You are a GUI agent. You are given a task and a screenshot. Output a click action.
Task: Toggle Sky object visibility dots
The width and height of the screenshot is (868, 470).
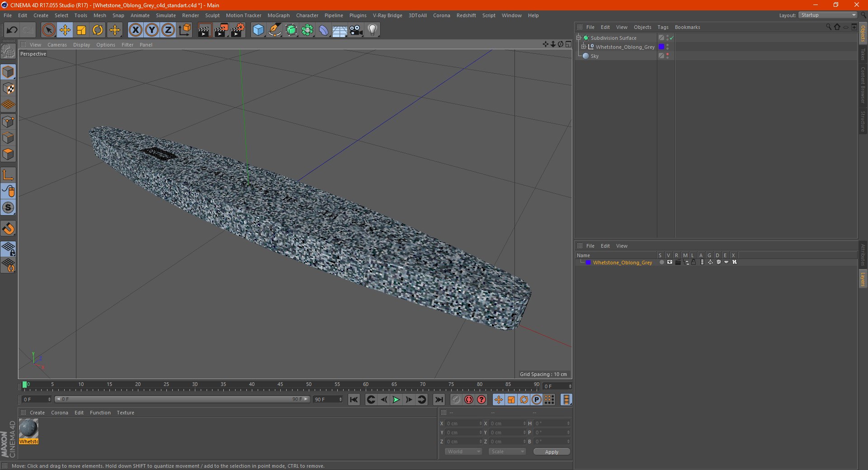pos(667,56)
